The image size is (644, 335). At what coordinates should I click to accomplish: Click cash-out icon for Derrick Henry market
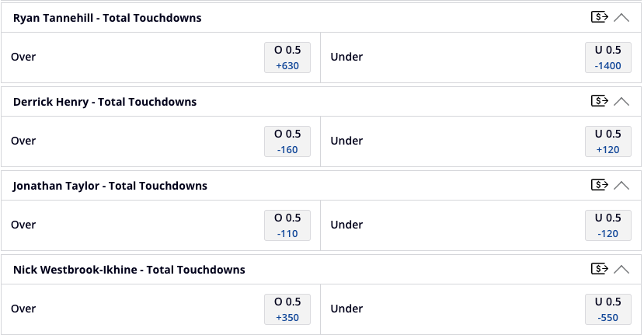pos(599,101)
